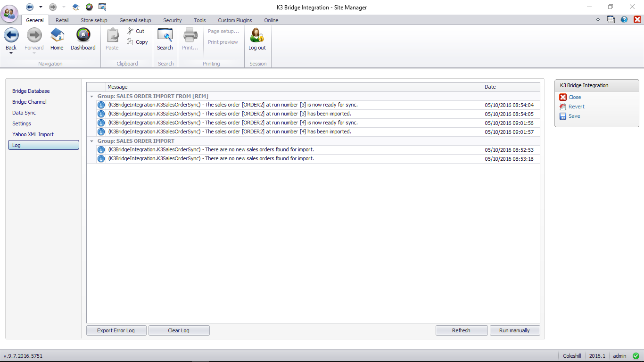The height and width of the screenshot is (362, 644).
Task: Click the Home icon in Navigation group
Action: (57, 35)
